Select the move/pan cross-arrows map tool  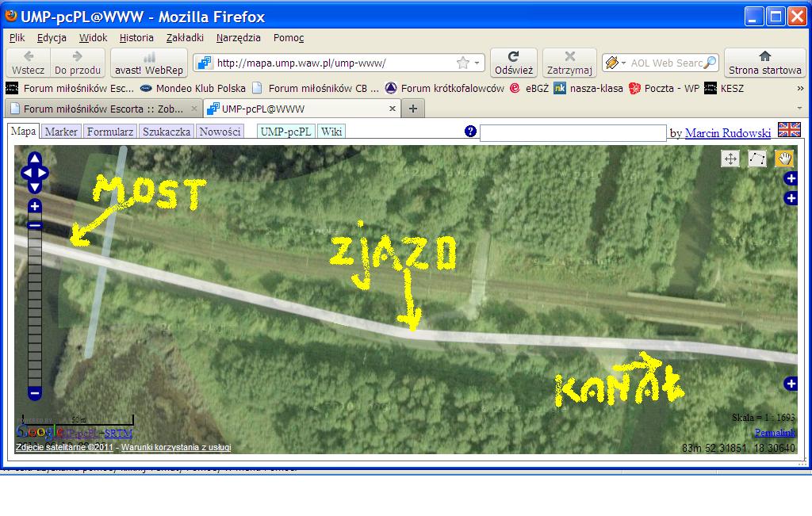pos(730,159)
